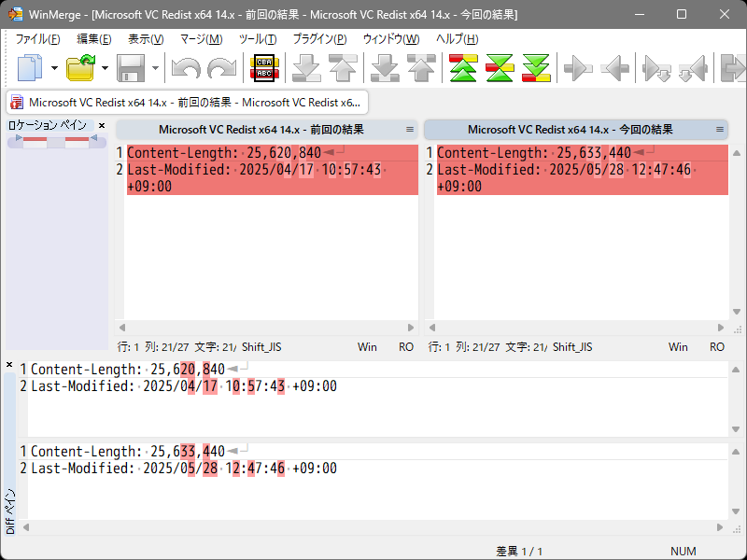Image resolution: width=747 pixels, height=560 pixels.
Task: Click 25,633,440 line in the Diff pane
Action: [128, 452]
